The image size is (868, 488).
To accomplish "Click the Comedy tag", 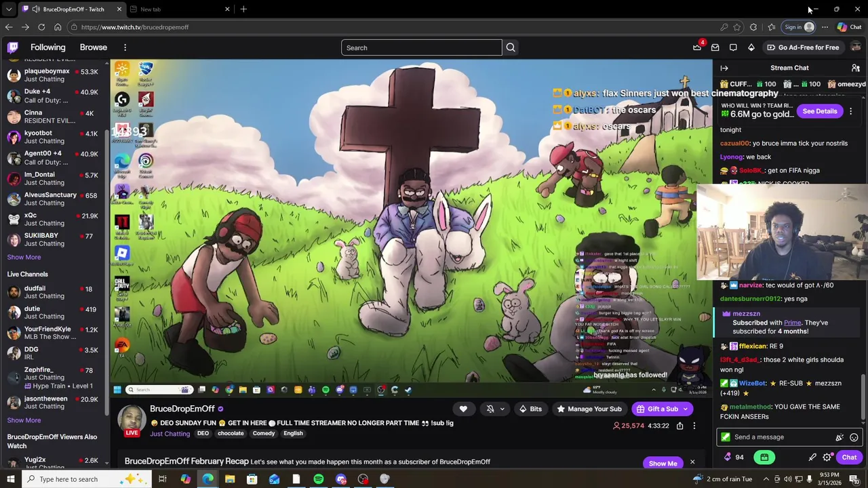I will pyautogui.click(x=264, y=434).
